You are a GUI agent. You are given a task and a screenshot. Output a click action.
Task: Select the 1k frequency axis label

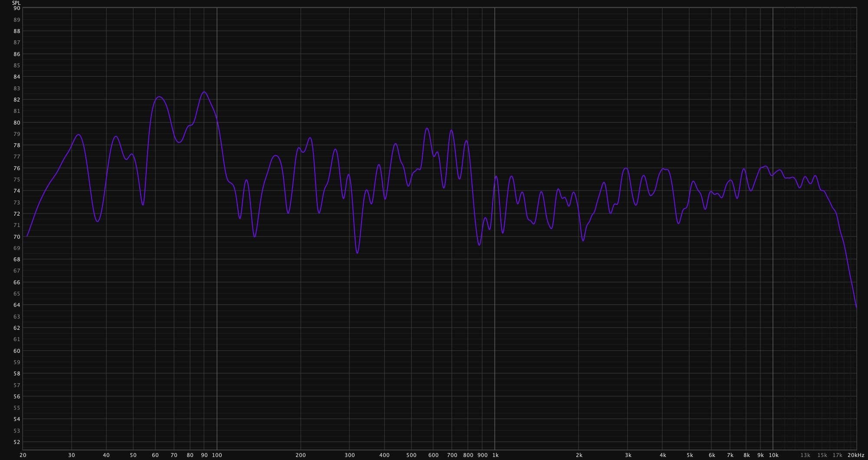495,455
